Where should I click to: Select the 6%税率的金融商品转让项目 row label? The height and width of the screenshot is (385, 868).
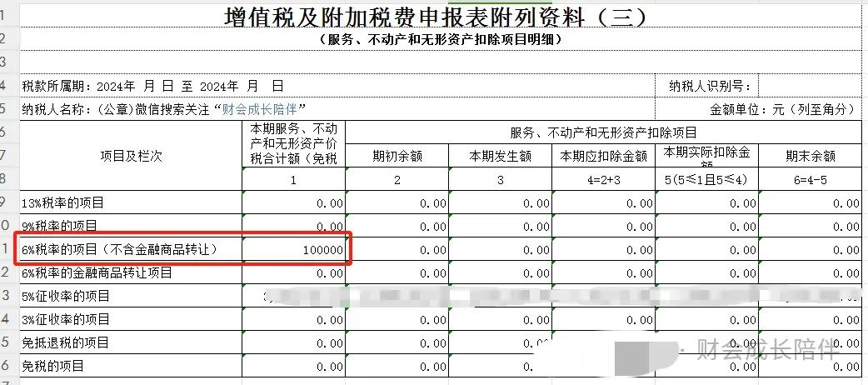pos(131,272)
